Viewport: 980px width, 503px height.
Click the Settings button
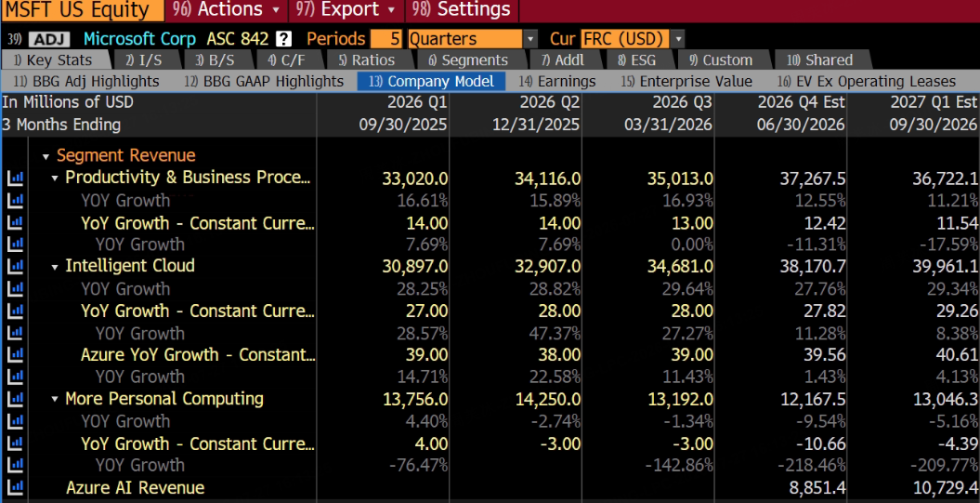[x=463, y=10]
